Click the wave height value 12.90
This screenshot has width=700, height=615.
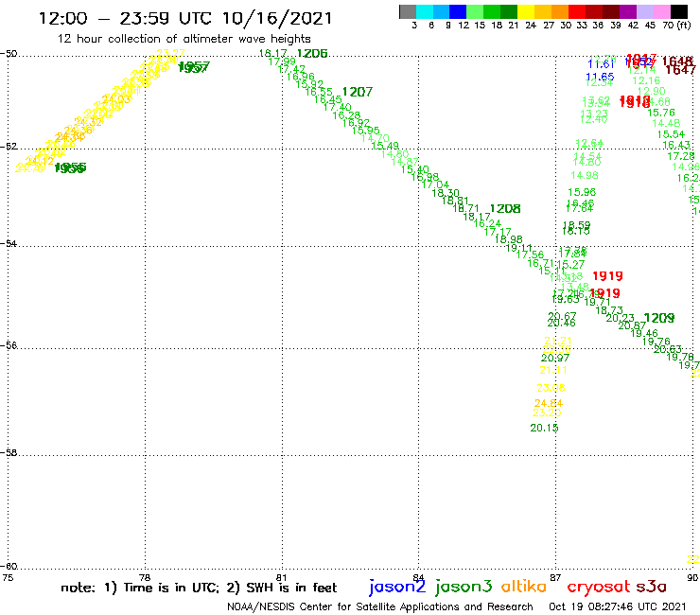pos(652,92)
